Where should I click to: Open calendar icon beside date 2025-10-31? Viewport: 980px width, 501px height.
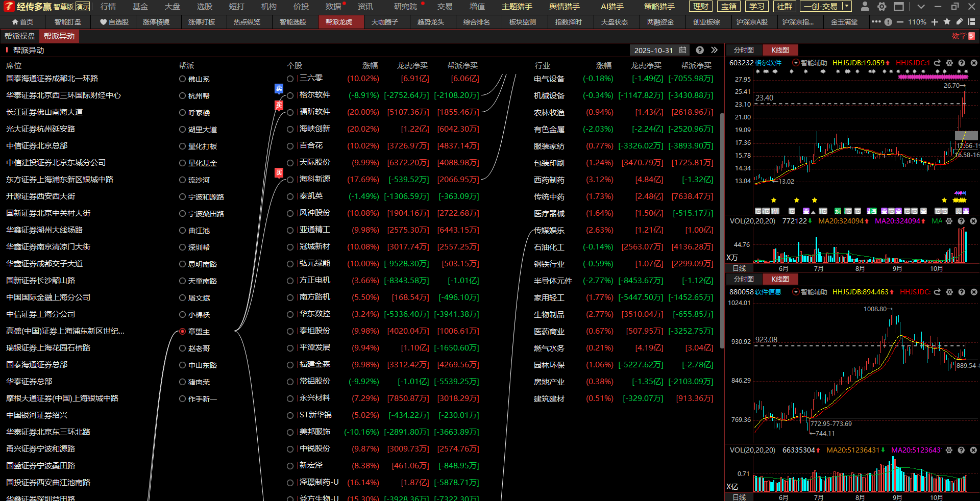point(683,50)
